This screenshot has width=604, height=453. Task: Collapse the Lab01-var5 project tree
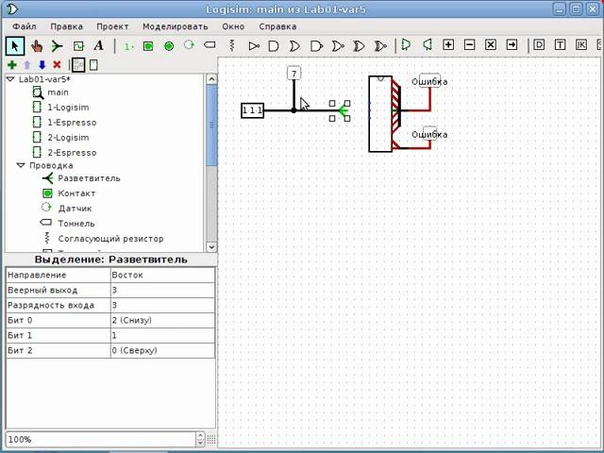tap(10, 79)
